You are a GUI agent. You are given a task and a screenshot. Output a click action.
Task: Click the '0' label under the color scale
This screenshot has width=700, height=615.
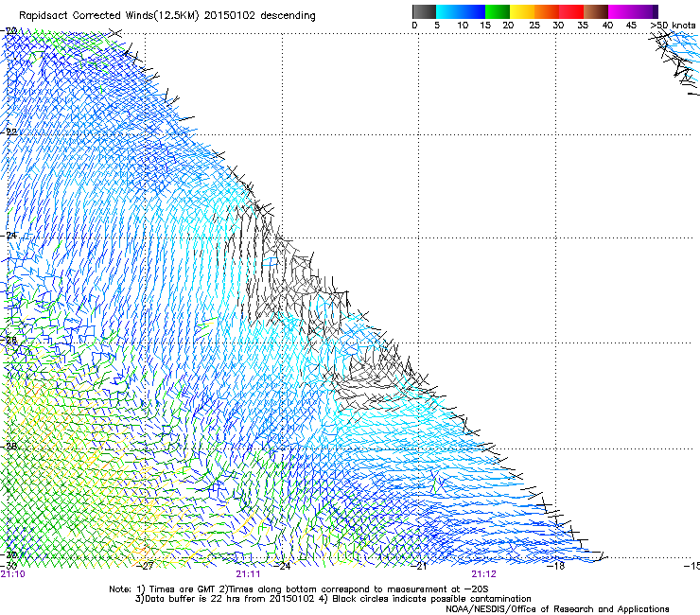click(414, 26)
